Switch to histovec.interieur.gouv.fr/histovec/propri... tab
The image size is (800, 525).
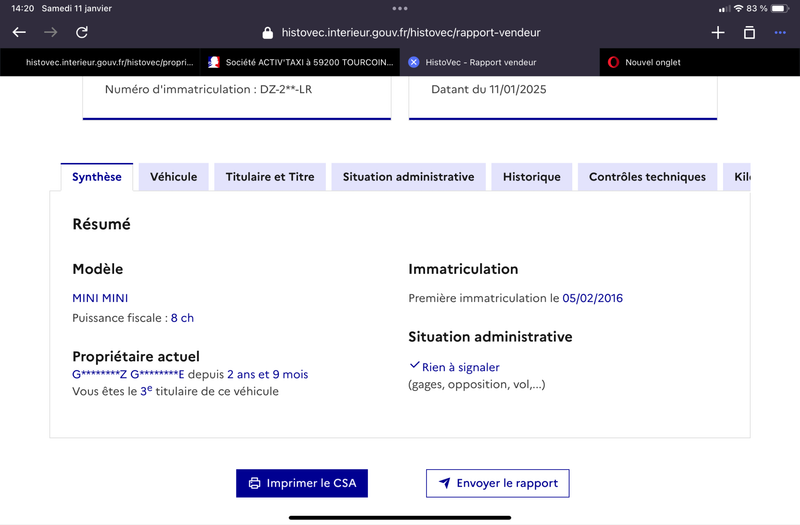click(x=100, y=62)
